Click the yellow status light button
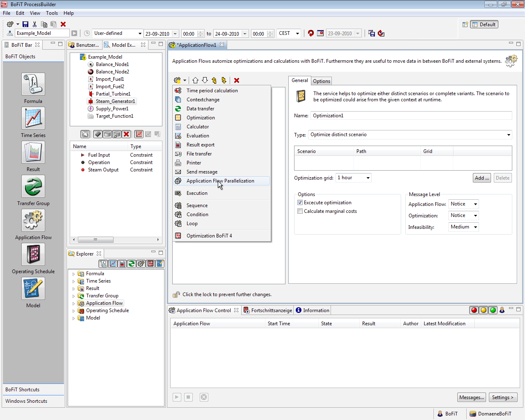The image size is (525, 420). pos(484,310)
